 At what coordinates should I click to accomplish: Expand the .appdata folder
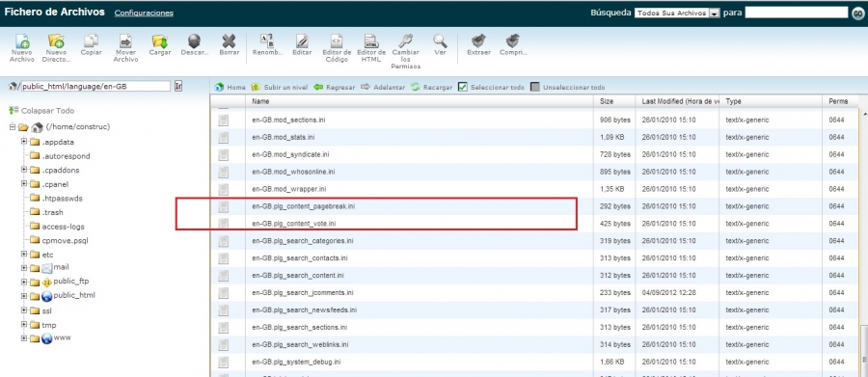24,142
